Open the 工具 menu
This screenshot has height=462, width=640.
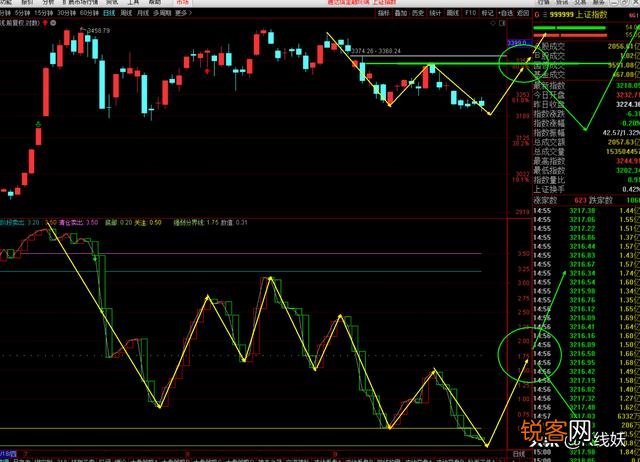[133, 2]
